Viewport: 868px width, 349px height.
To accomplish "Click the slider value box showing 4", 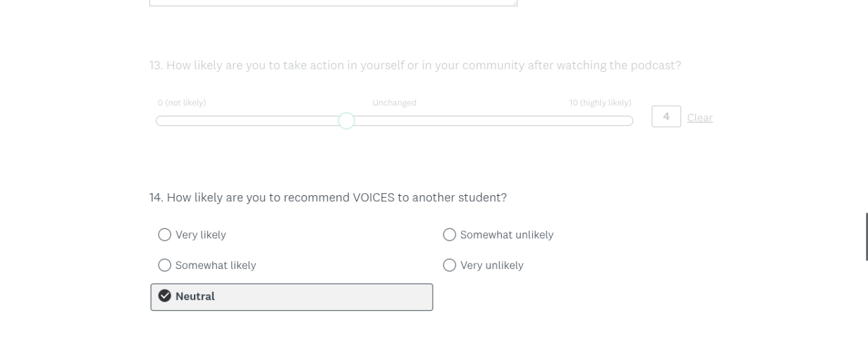I will pos(666,117).
